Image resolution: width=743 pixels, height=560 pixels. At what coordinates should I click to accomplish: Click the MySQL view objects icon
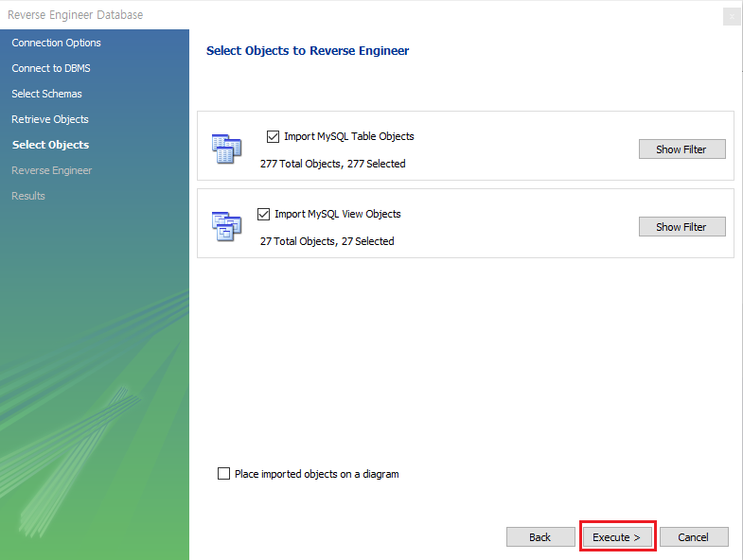point(226,226)
